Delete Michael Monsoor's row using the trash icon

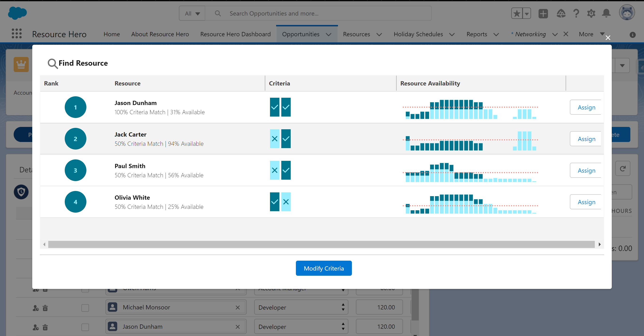click(45, 308)
